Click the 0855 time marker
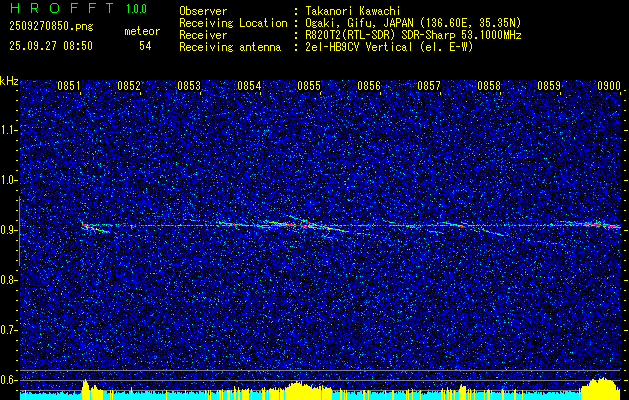Image resolution: width=629 pixels, height=400 pixels. pos(309,86)
